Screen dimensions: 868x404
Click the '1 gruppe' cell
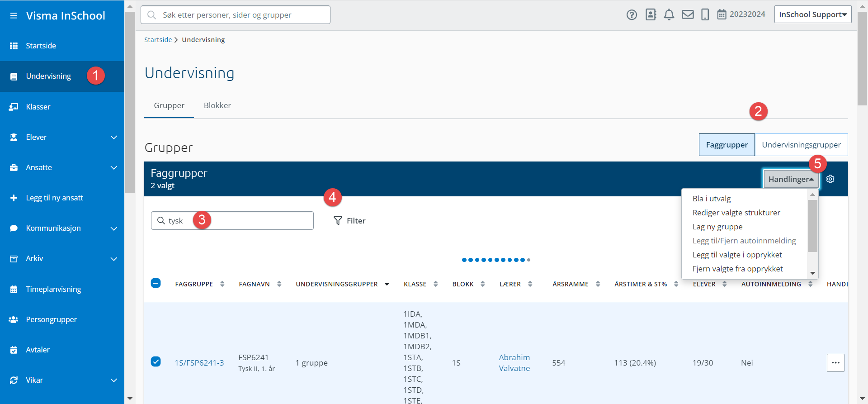[x=311, y=363]
